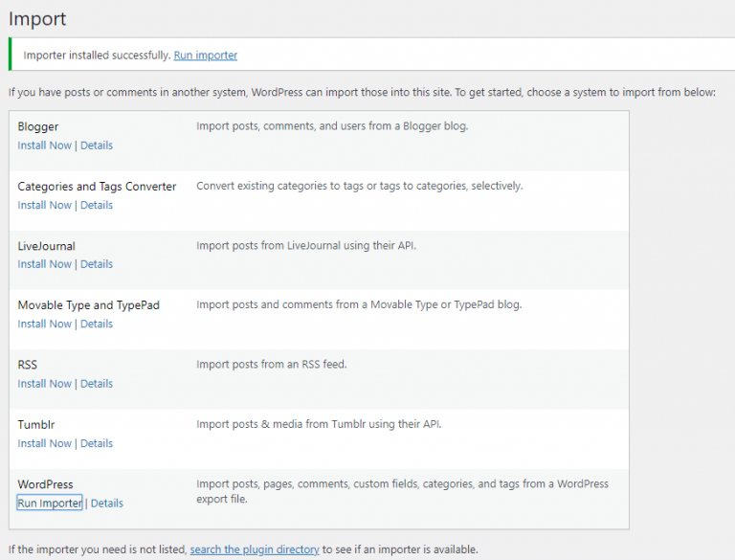Run Importer for WordPress row
735x560 pixels.
(x=50, y=503)
